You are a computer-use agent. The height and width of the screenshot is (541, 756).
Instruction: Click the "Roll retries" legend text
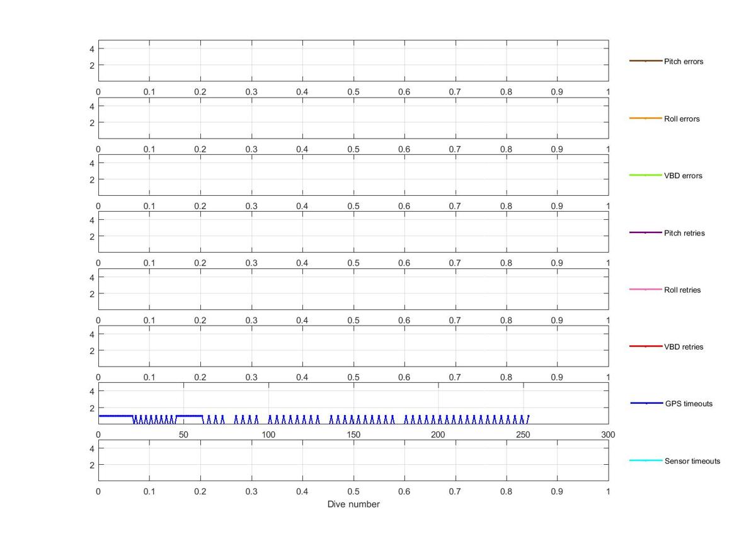coord(682,290)
